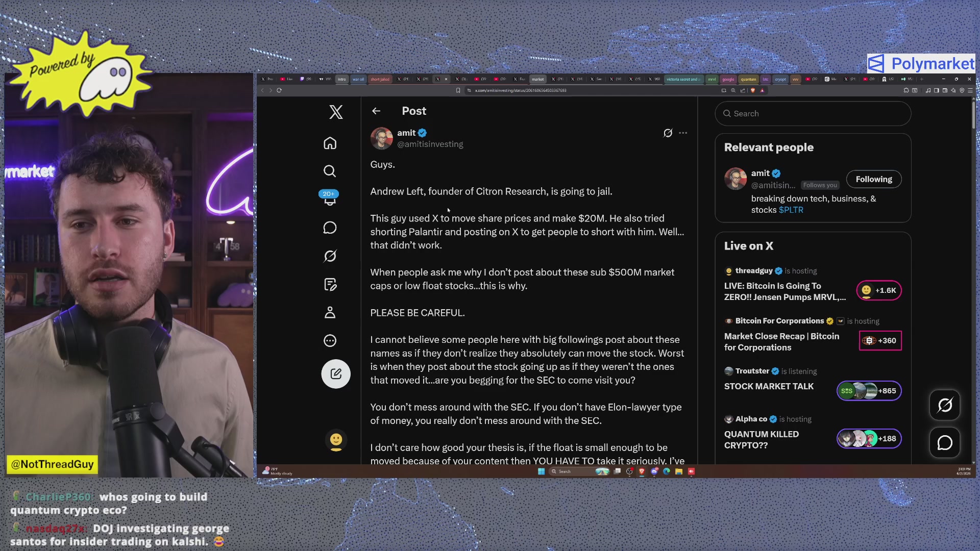
Task: Open the 'quantum' browser tab group
Action: pos(748,79)
